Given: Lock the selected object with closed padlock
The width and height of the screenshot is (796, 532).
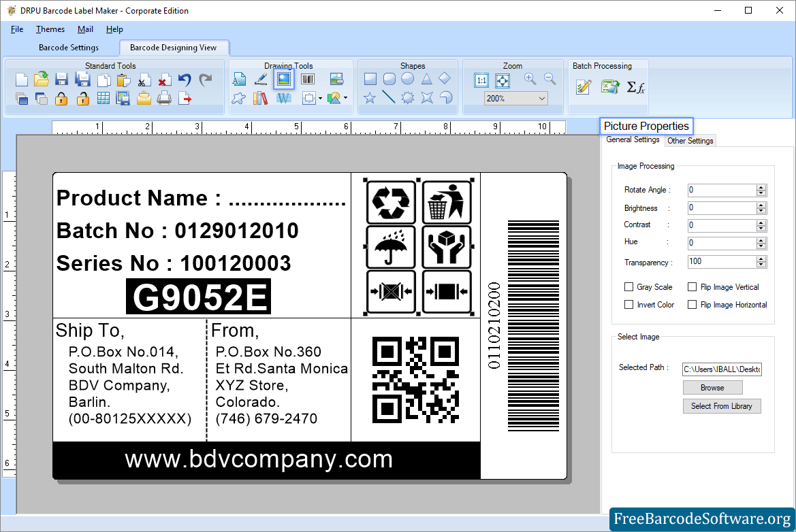Looking at the screenshot, I should tap(61, 98).
